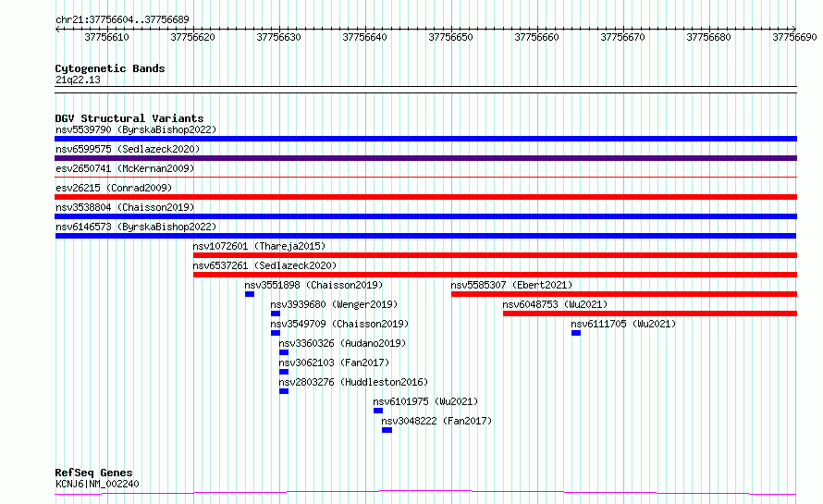The height and width of the screenshot is (504, 823).
Task: Click the thin red line under esv2650741
Action: click(425, 178)
